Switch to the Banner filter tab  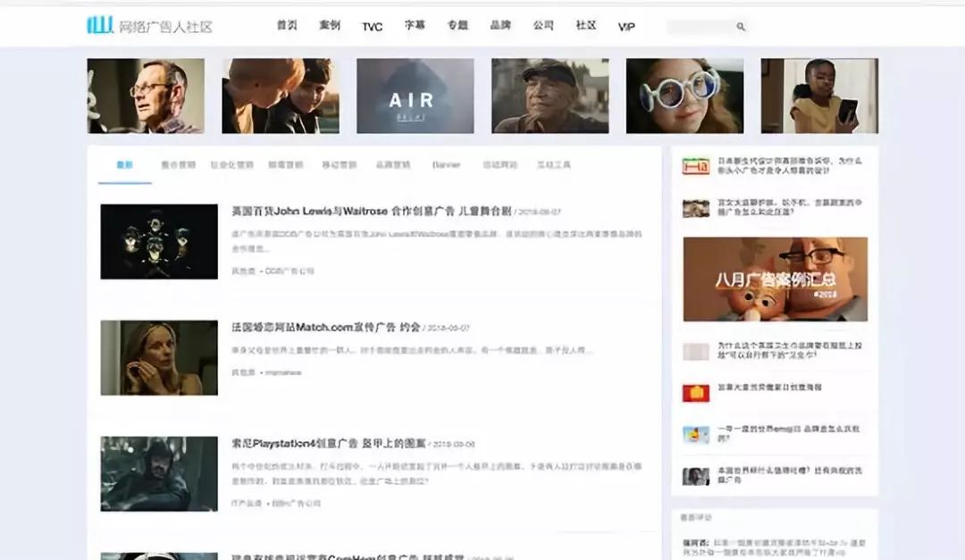point(448,164)
